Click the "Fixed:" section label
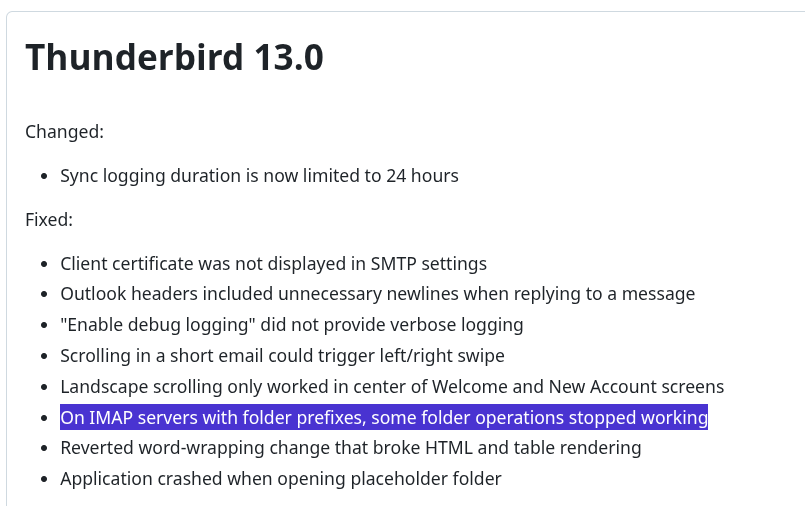The height and width of the screenshot is (506, 805). [x=49, y=220]
